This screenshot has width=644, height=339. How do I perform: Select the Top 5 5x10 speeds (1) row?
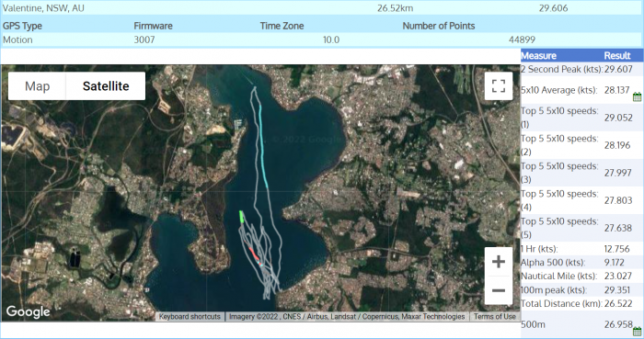click(581, 118)
